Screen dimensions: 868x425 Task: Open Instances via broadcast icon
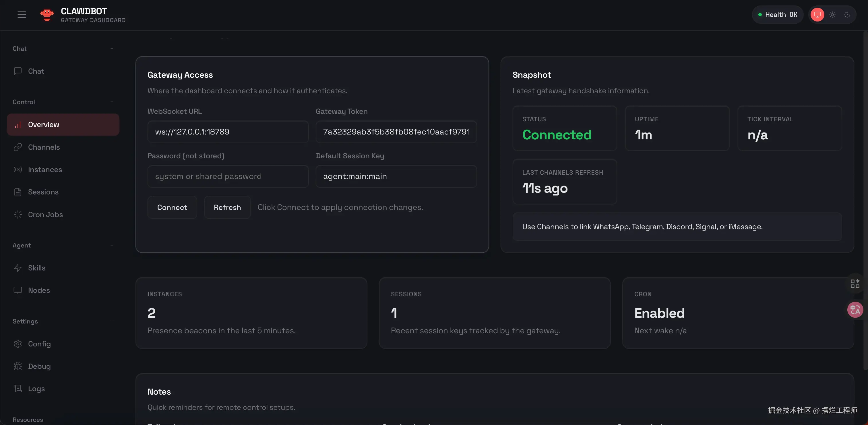tap(18, 169)
